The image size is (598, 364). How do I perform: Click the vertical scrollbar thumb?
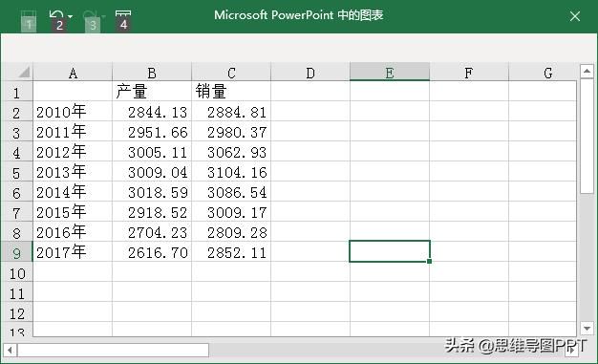pos(587,137)
